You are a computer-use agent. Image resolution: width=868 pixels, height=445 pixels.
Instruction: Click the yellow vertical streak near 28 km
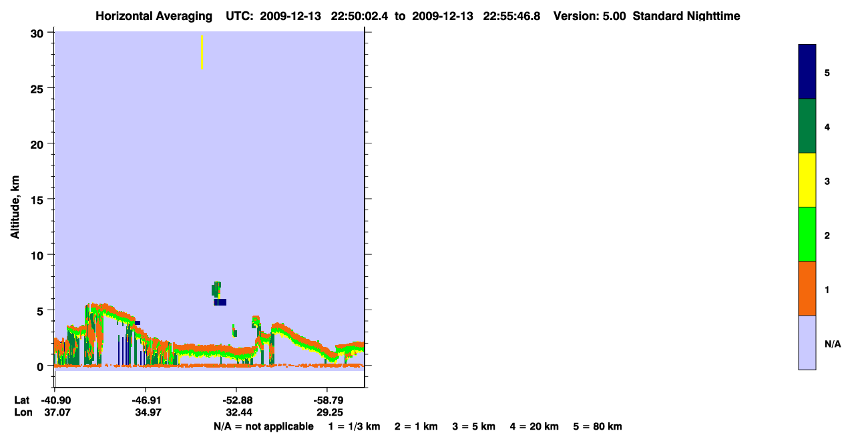(x=202, y=52)
